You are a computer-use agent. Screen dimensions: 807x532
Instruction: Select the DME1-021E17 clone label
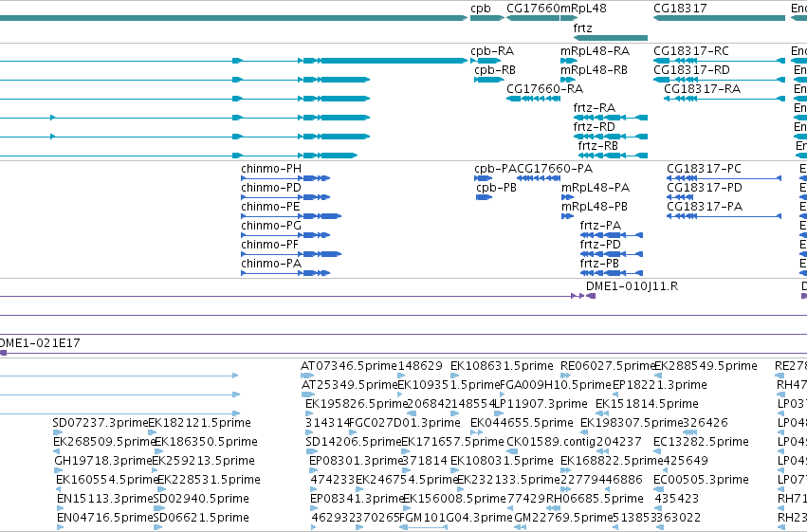pos(40,343)
